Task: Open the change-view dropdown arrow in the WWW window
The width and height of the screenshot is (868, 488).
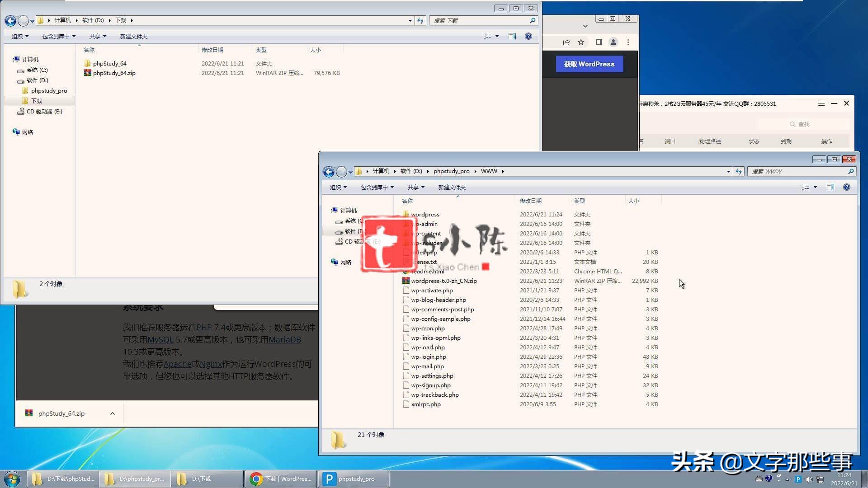Action: click(815, 187)
